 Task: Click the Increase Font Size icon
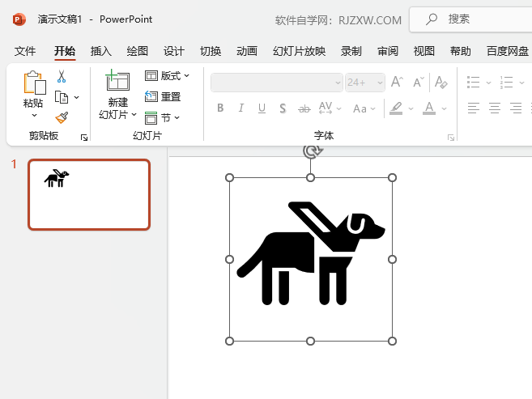pyautogui.click(x=397, y=82)
